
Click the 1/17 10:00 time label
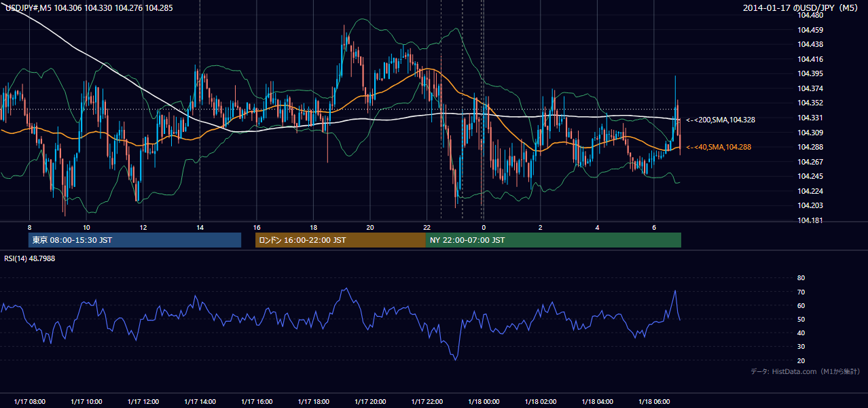click(x=86, y=401)
